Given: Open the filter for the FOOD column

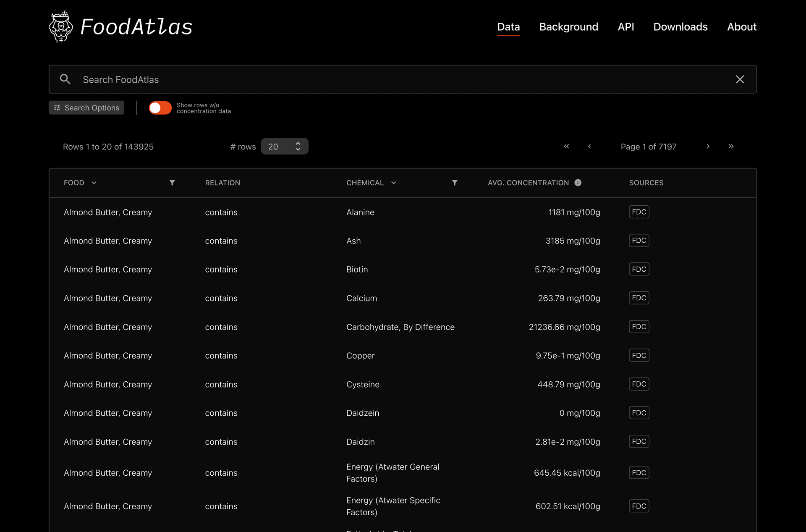Looking at the screenshot, I should [172, 183].
